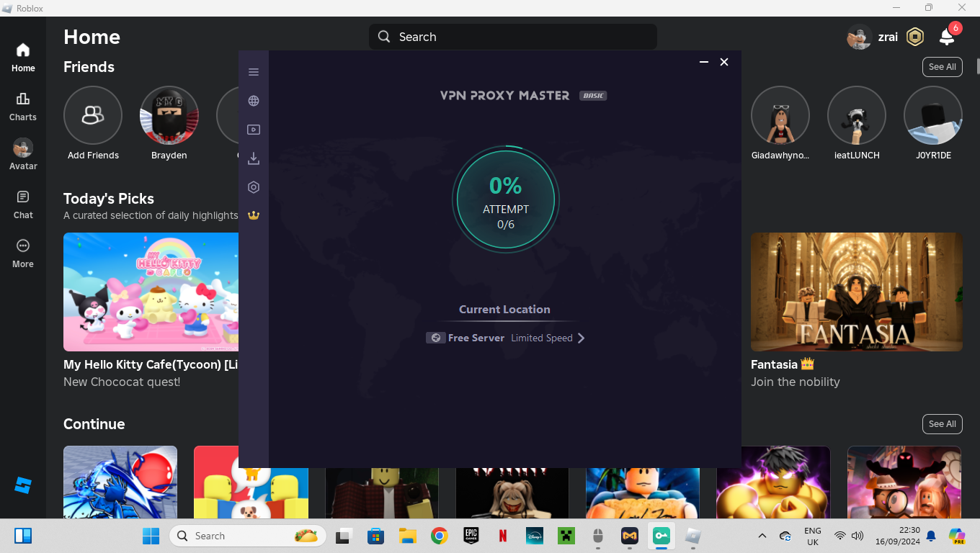Open the Roblox More menu

[23, 253]
